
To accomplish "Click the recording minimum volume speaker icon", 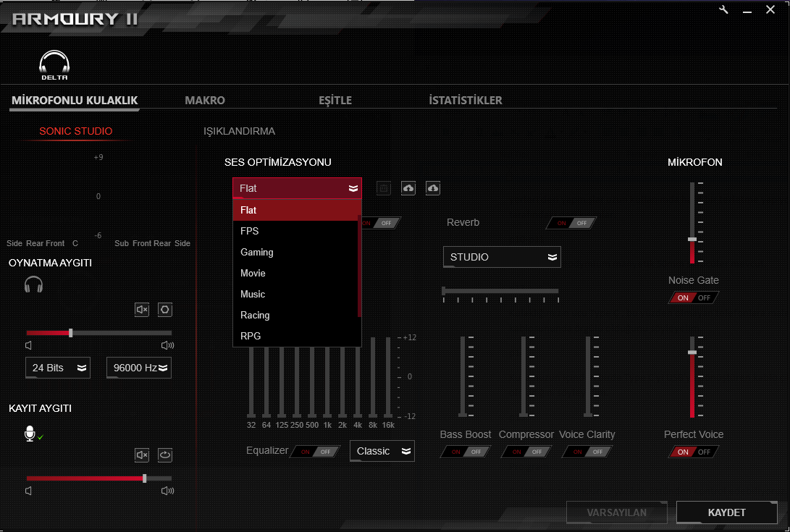I will pyautogui.click(x=29, y=491).
